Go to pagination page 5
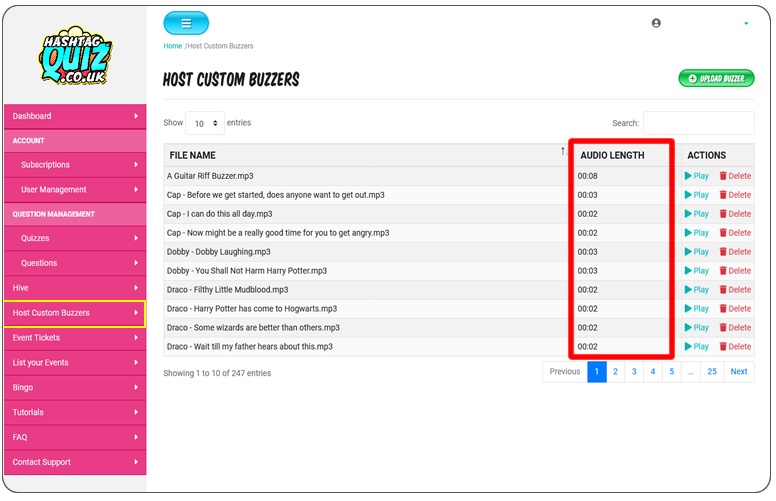 [672, 371]
